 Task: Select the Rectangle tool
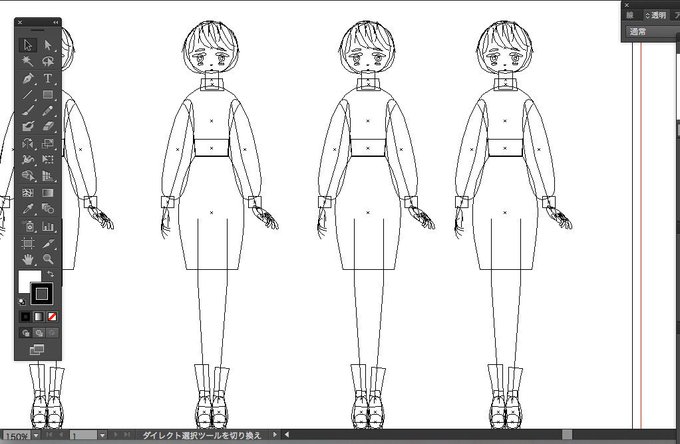[48, 95]
